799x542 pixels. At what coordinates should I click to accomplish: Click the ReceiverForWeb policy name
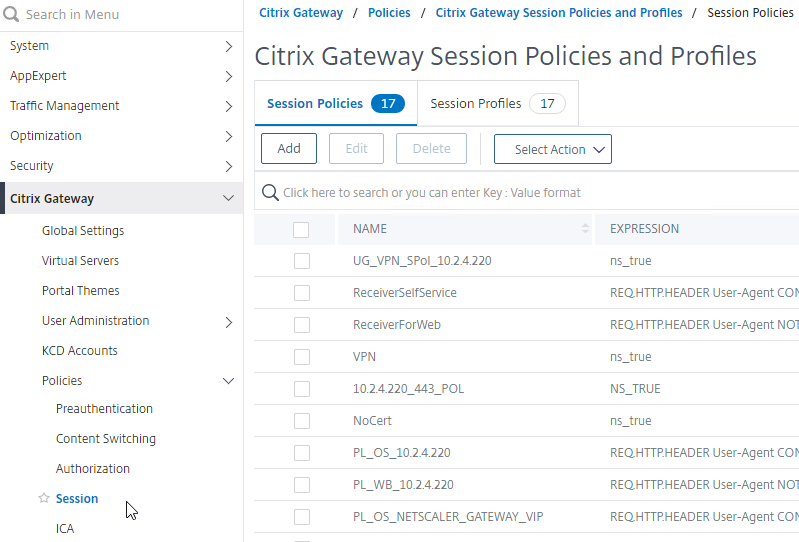click(x=397, y=325)
